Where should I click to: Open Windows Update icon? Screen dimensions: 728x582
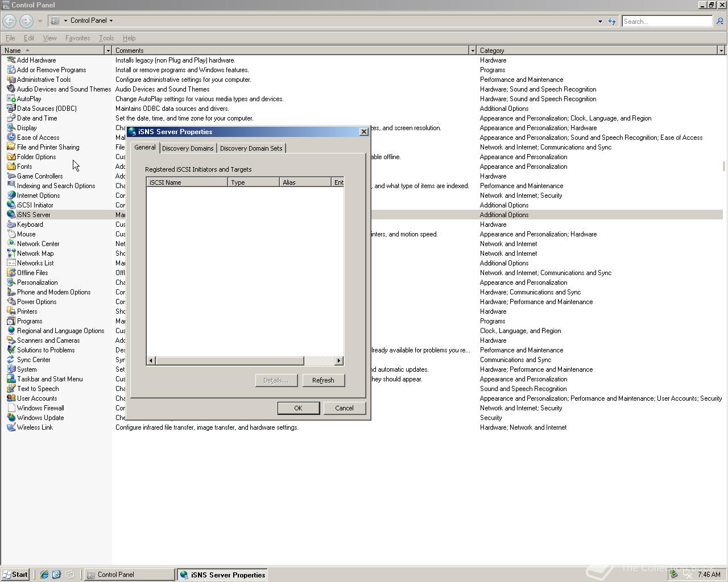[x=11, y=418]
